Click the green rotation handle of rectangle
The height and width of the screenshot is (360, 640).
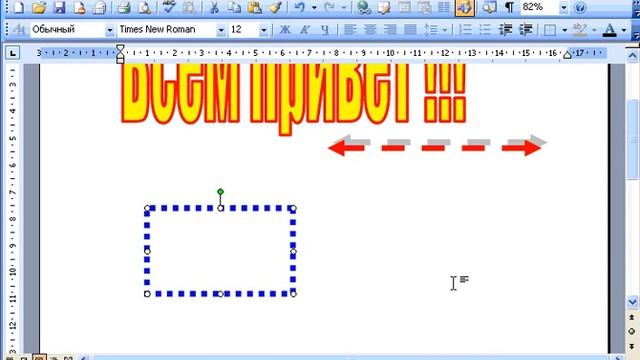click(220, 191)
